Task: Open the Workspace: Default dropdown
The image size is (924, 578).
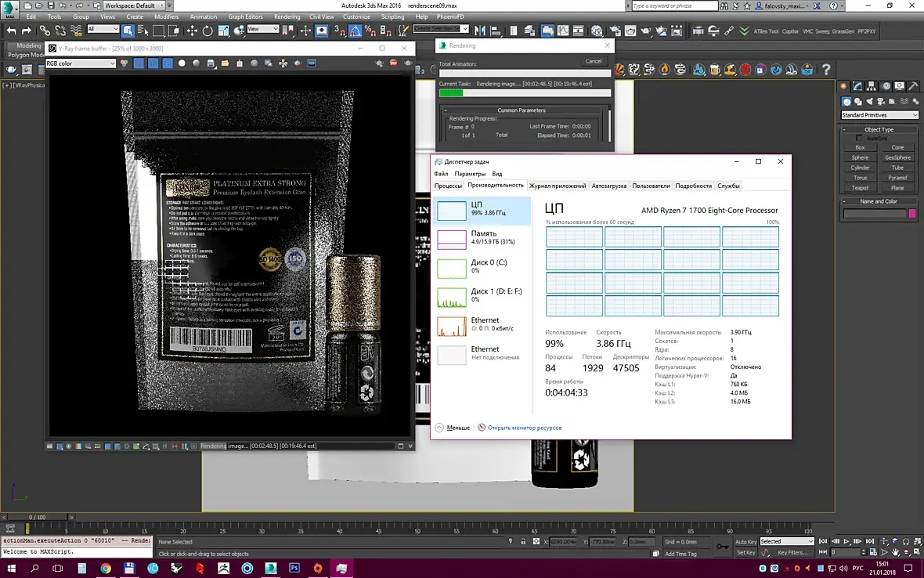Action: [135, 5]
